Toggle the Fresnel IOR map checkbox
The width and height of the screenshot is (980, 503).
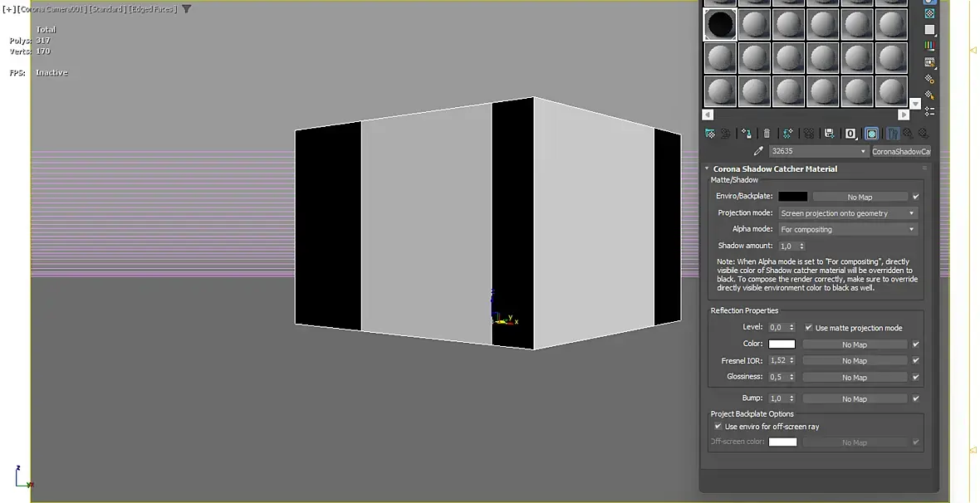pyautogui.click(x=915, y=360)
